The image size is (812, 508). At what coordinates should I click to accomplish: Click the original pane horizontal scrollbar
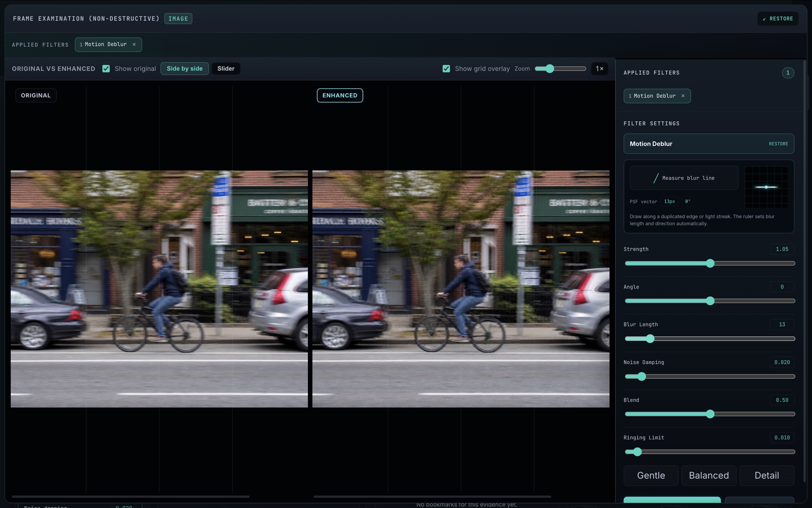point(131,497)
